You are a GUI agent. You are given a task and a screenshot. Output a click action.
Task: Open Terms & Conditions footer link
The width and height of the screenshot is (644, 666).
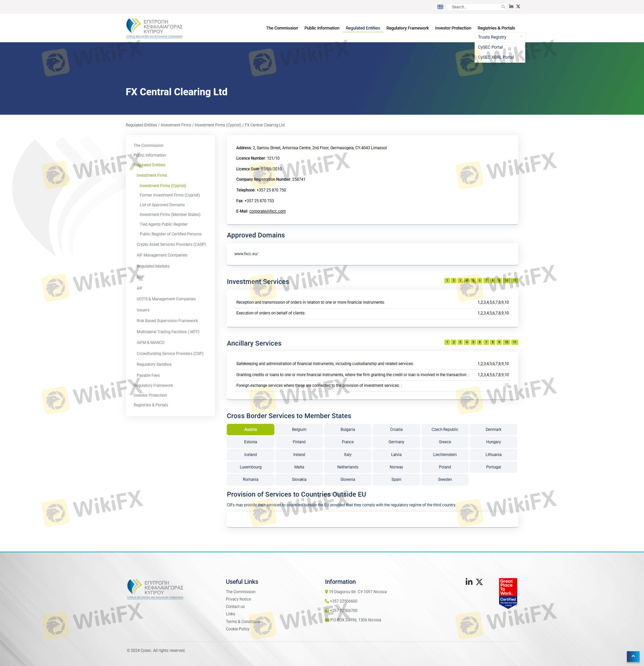(x=243, y=622)
